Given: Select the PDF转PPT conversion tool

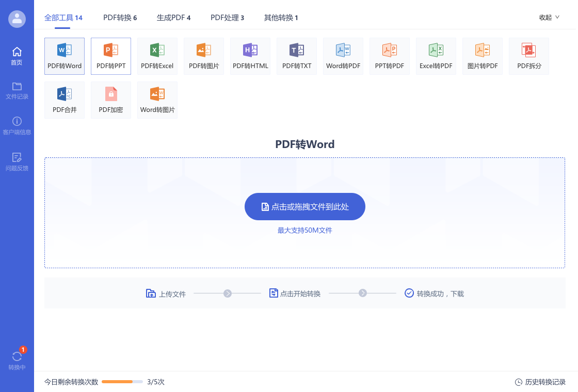Looking at the screenshot, I should (110, 56).
